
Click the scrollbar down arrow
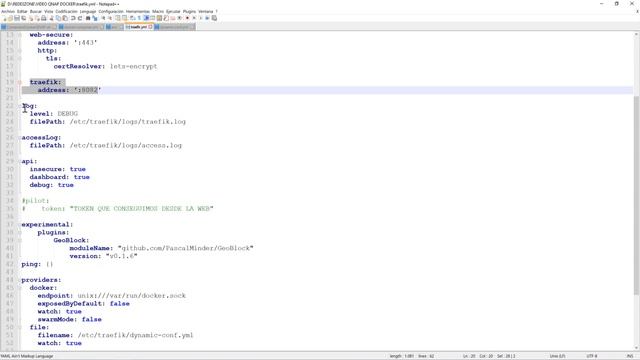pos(636,347)
